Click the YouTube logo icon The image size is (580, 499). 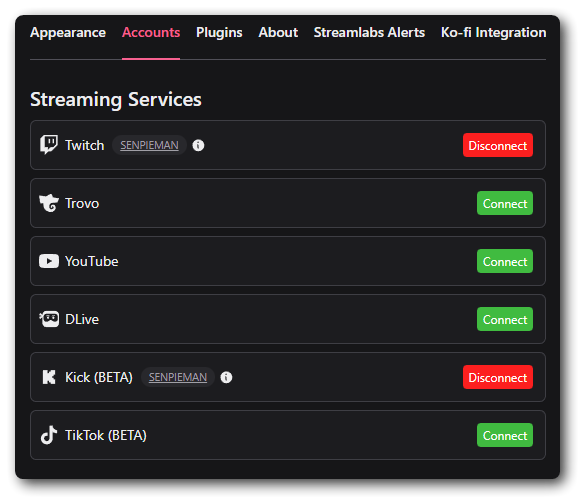coord(49,261)
